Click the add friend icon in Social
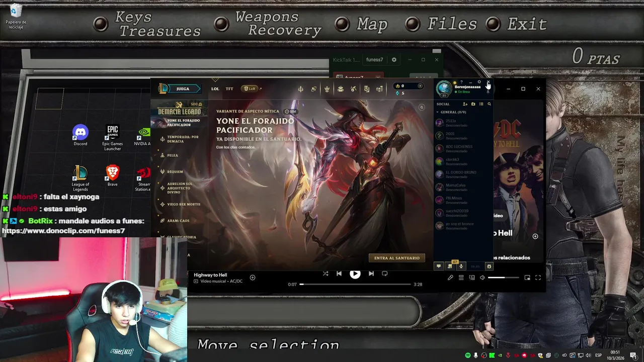Viewport: 644px width, 362px height. pyautogui.click(x=465, y=104)
